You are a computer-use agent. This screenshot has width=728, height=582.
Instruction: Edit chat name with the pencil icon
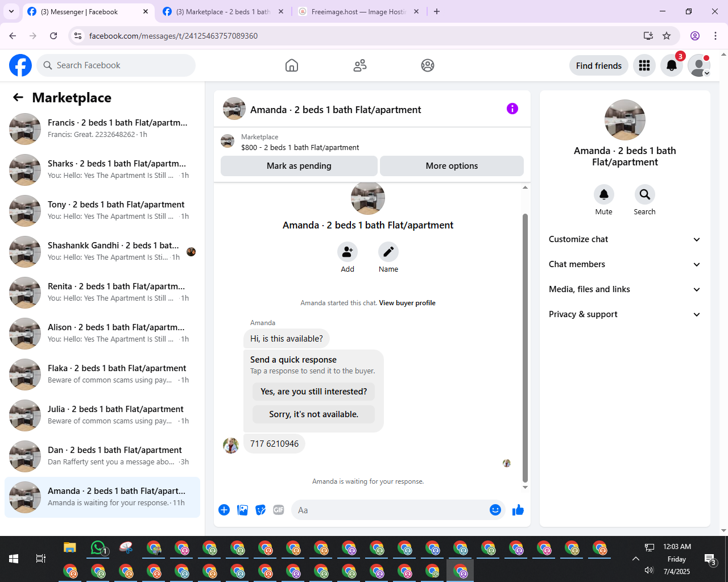pyautogui.click(x=388, y=251)
